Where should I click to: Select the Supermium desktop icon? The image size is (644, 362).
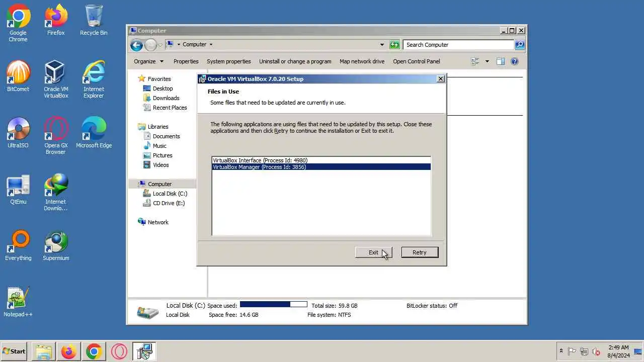56,245
